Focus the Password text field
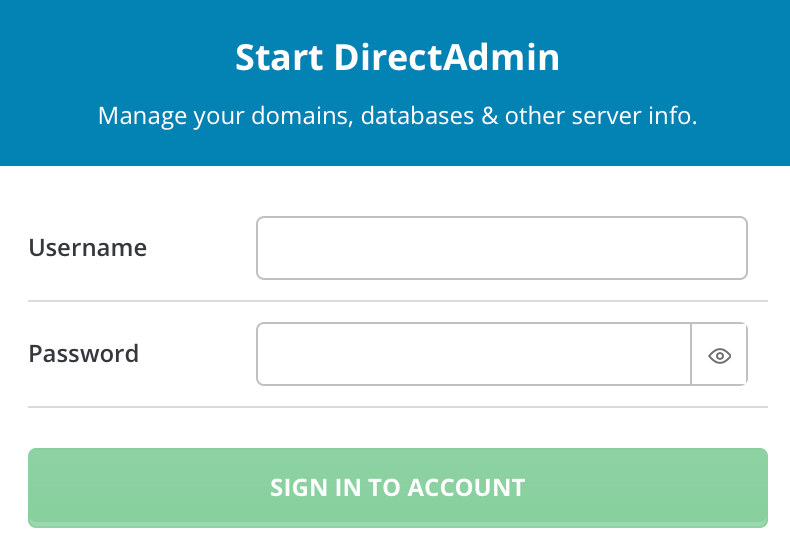790x534 pixels. [473, 354]
